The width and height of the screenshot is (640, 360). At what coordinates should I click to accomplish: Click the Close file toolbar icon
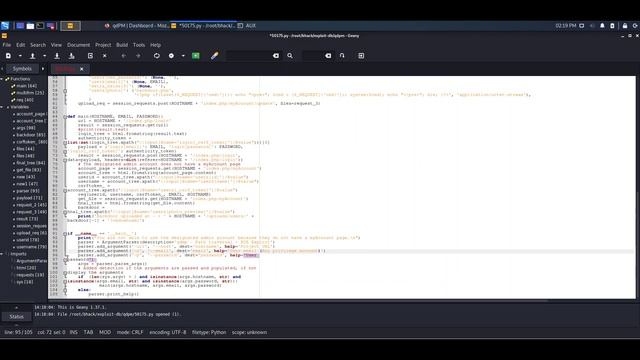click(104, 56)
